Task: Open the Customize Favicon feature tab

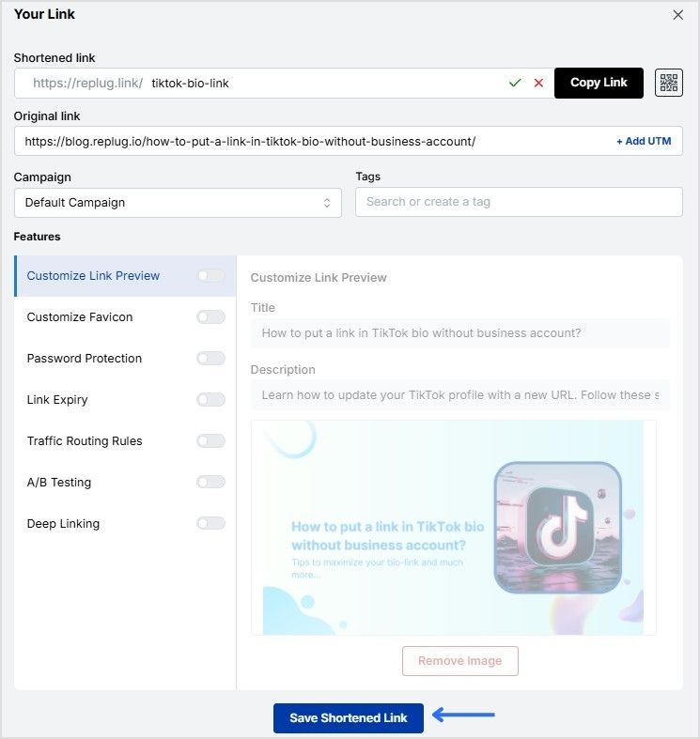Action: tap(125, 316)
